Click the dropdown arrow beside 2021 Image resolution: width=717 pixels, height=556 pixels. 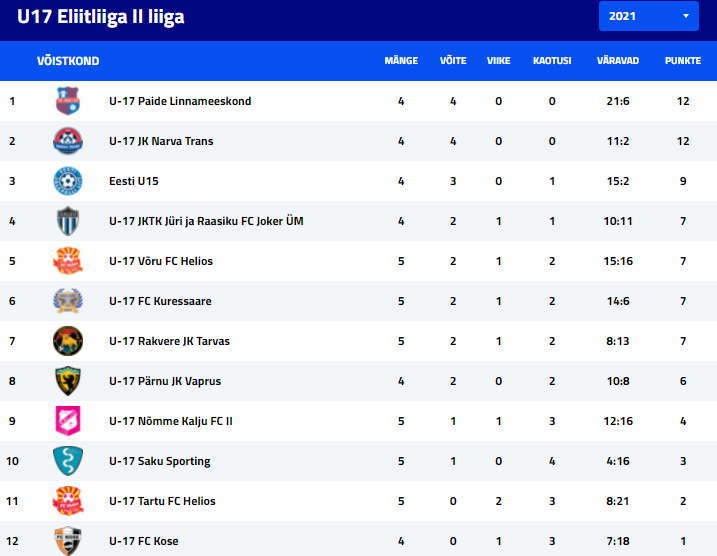tap(685, 16)
